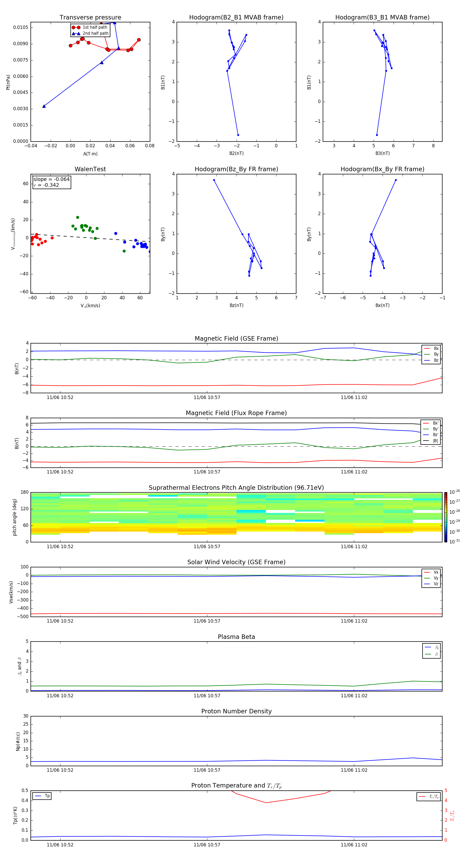Image resolution: width=473 pixels, height=868 pixels.
Task: Click the "Bx(nT)" x-axis label
Action: coord(382,305)
